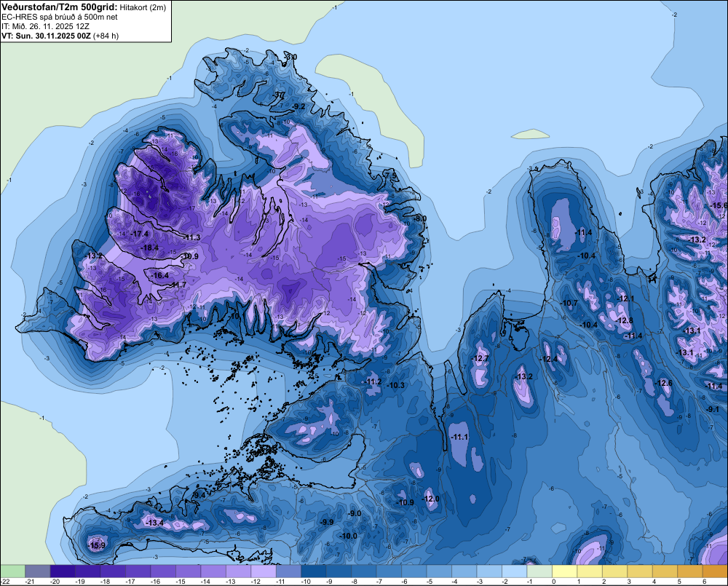728x586 pixels.
Task: Click the valid time 'VT: Sun. 30.11.2025 00Z'
Action: pyautogui.click(x=47, y=36)
